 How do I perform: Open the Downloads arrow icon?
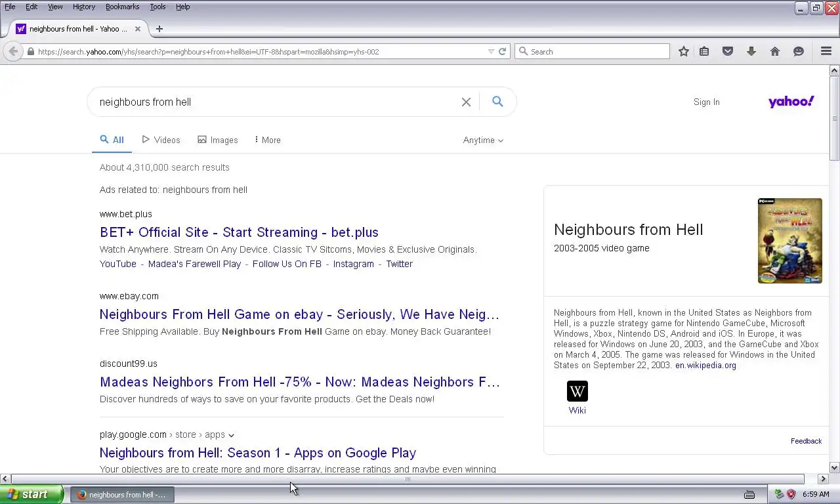pyautogui.click(x=751, y=51)
